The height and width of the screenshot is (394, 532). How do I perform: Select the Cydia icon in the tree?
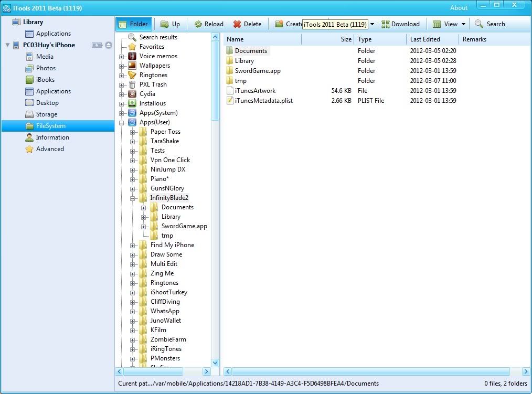pyautogui.click(x=132, y=94)
